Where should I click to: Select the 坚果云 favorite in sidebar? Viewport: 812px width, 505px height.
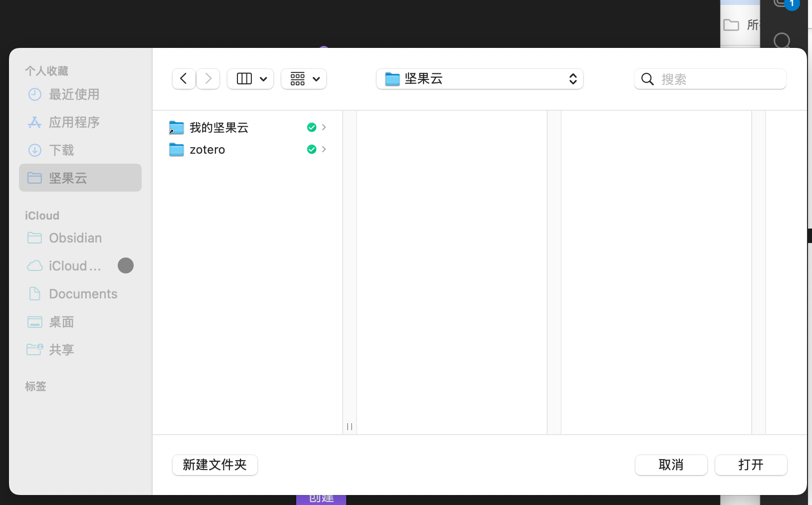(x=69, y=178)
